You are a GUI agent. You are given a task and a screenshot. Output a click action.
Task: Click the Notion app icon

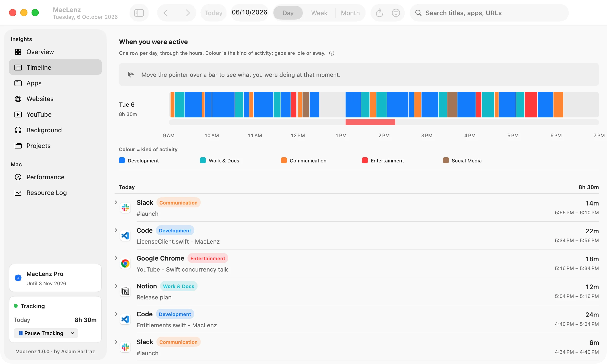125,291
